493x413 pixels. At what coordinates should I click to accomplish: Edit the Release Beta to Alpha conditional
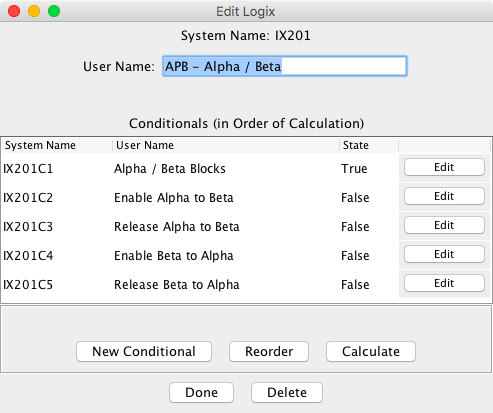coord(444,283)
